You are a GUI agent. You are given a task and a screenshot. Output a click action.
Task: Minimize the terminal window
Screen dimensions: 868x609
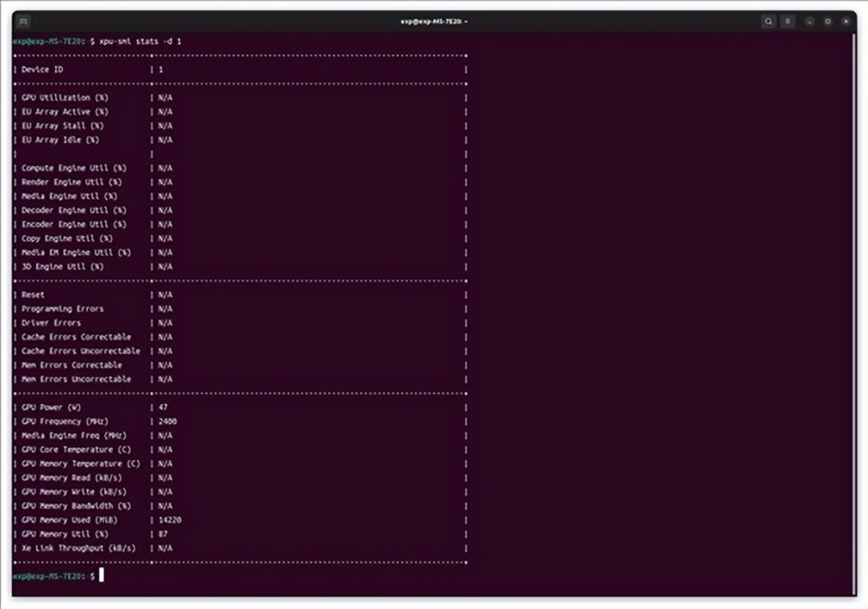coord(809,22)
